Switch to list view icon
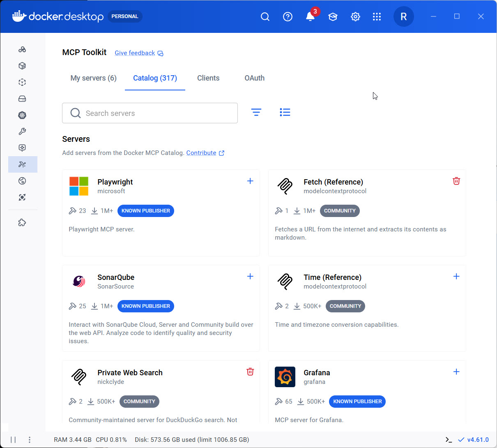The width and height of the screenshot is (497, 448). (285, 112)
